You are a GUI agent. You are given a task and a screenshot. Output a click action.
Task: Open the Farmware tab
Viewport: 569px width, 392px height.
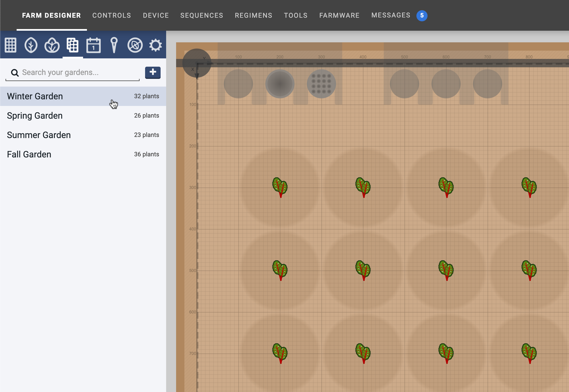click(x=339, y=15)
